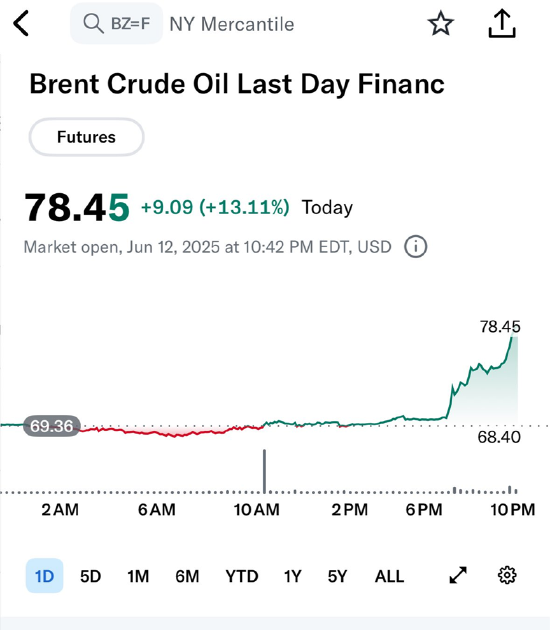Viewport: 550px width, 630px height.
Task: Tap the 69.36 previous close marker
Action: [x=52, y=426]
